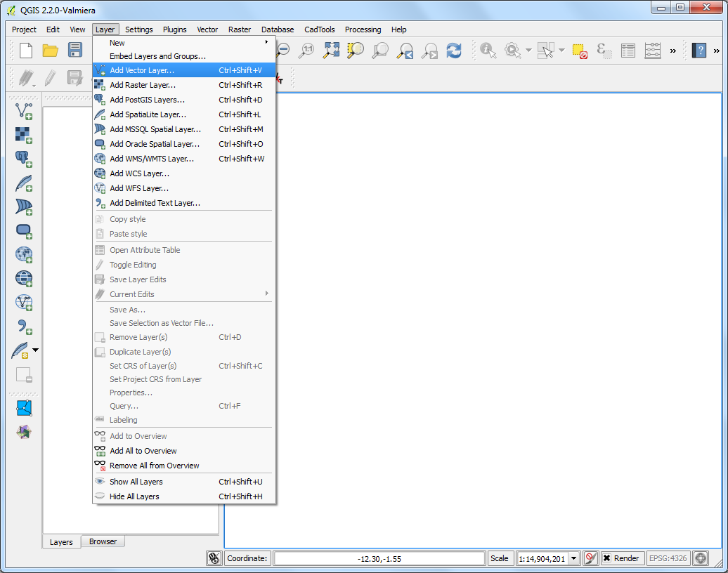The image size is (728, 573).
Task: Click the Zoom to native resolution icon
Action: pos(307,50)
